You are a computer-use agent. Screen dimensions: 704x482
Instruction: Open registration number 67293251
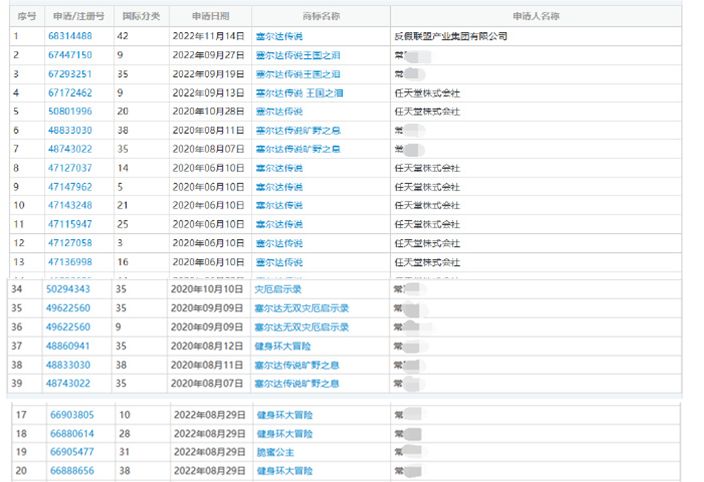tap(70, 74)
